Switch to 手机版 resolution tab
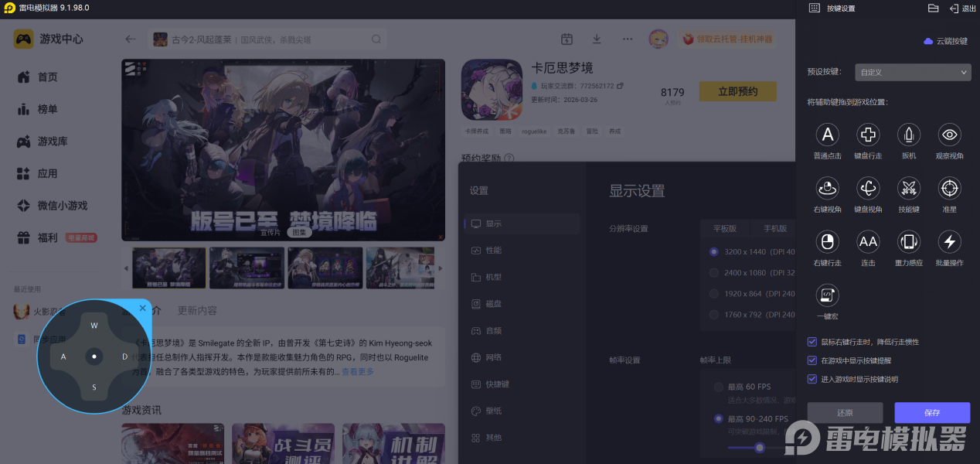Viewport: 980px width, 464px height. [x=774, y=229]
